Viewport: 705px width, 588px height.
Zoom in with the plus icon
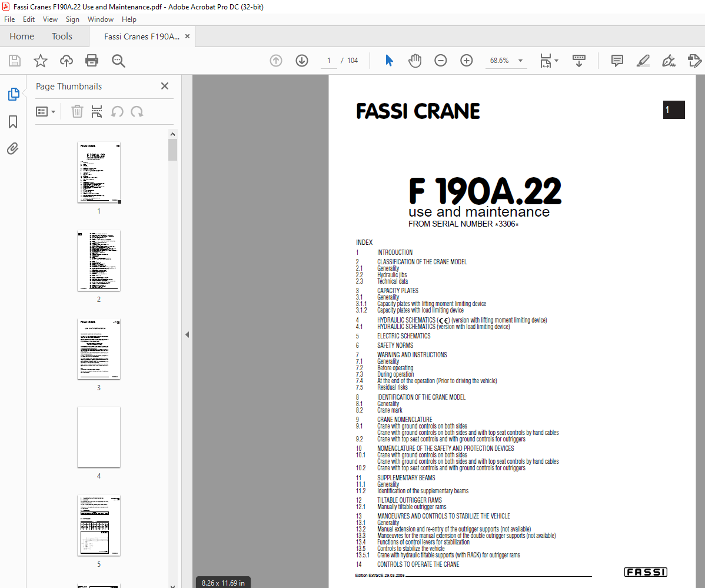467,61
